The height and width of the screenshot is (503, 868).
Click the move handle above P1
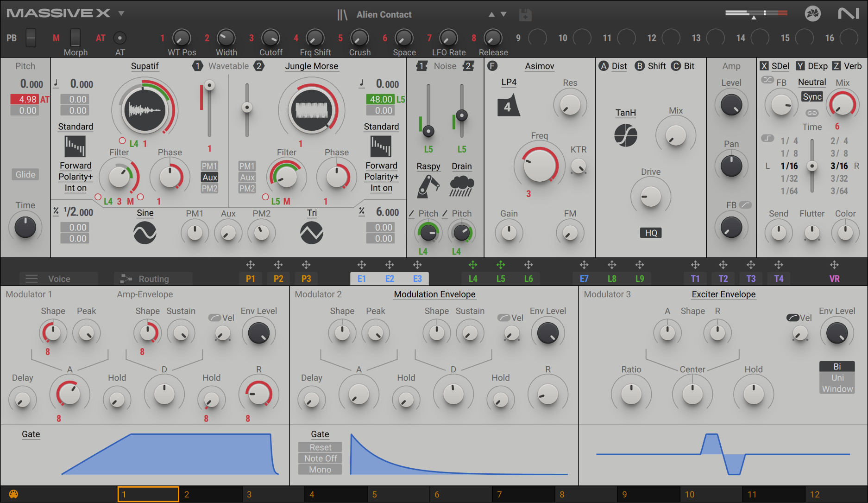(251, 265)
